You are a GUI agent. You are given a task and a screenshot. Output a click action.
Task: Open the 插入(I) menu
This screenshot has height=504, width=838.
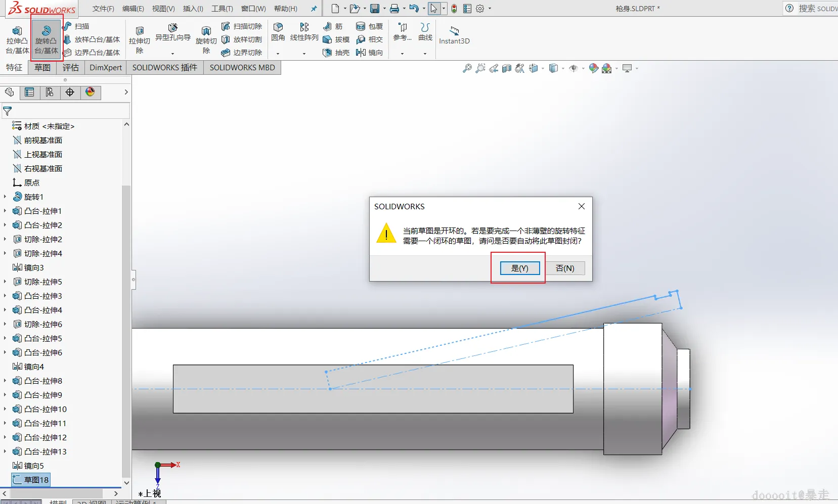point(193,9)
